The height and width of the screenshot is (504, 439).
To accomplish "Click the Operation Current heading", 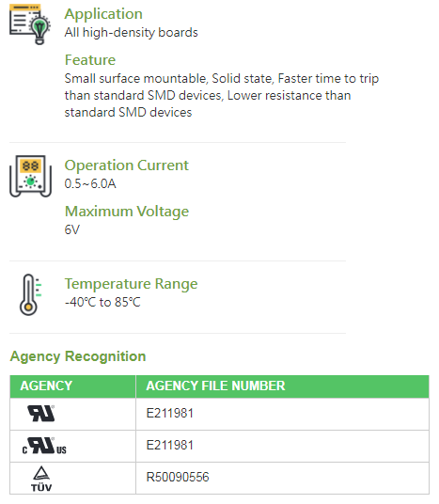I will coord(127,165).
